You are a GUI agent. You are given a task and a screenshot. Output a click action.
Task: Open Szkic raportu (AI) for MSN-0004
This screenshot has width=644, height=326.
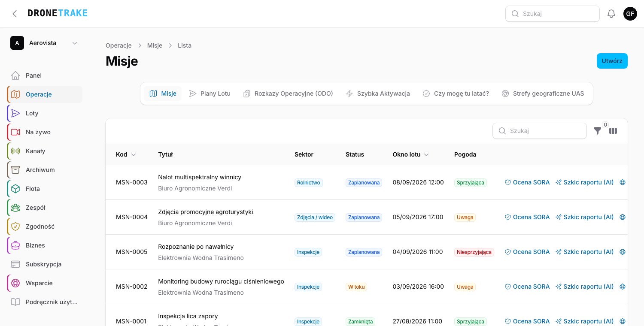point(585,217)
